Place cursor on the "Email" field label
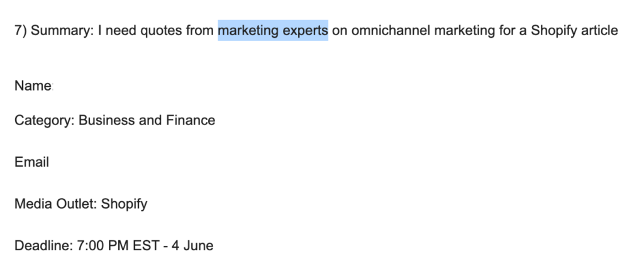Image resolution: width=644 pixels, height=276 pixels. (x=31, y=162)
